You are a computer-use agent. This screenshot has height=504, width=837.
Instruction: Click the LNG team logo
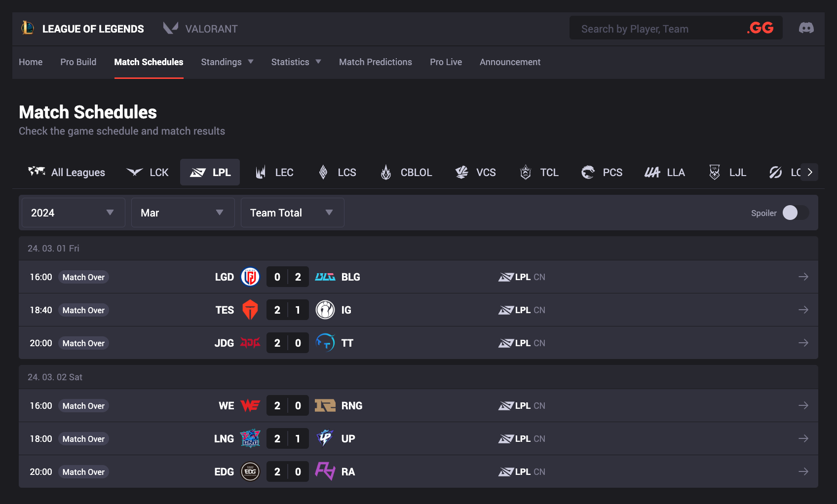point(250,438)
